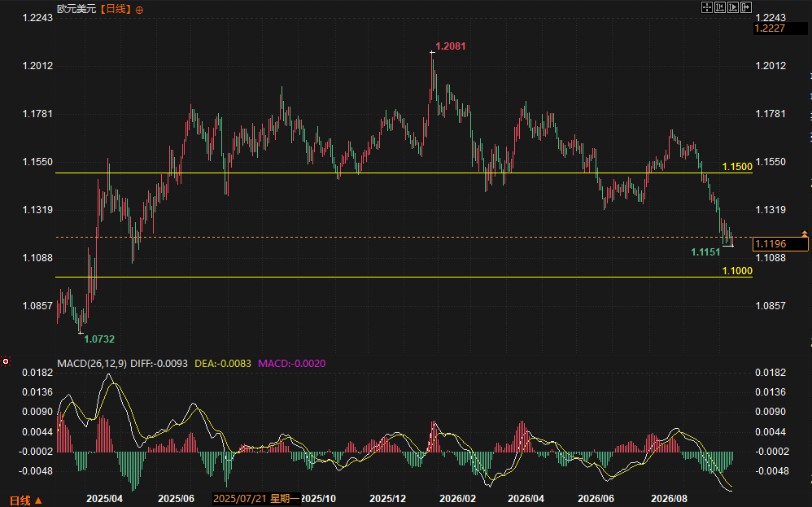Viewport: 812px width, 507px height.
Task: Click the magenta MACD:-0.0020 value
Action: [x=292, y=364]
